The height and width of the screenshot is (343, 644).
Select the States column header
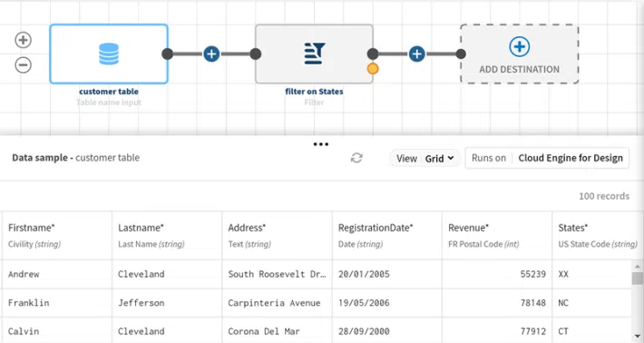point(596,235)
